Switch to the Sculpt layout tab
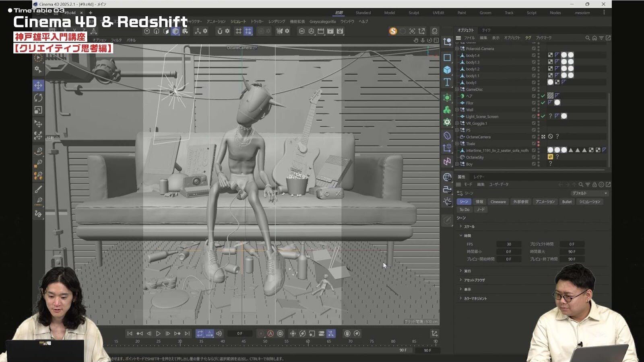 point(414,13)
